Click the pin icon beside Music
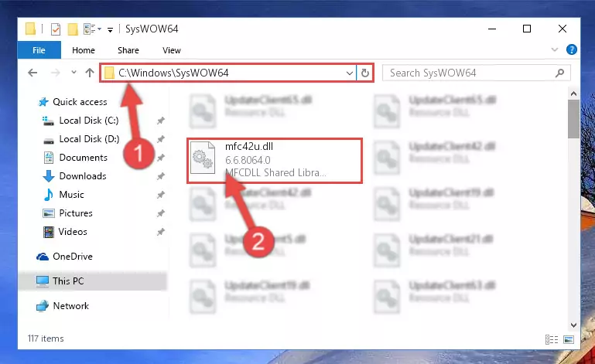The height and width of the screenshot is (364, 595). click(x=161, y=195)
